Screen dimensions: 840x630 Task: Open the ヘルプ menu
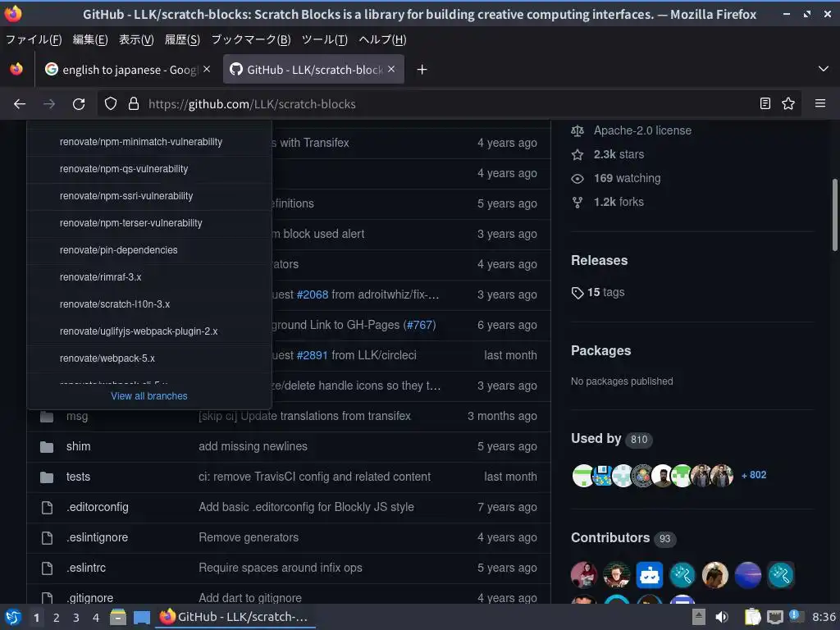pos(382,39)
